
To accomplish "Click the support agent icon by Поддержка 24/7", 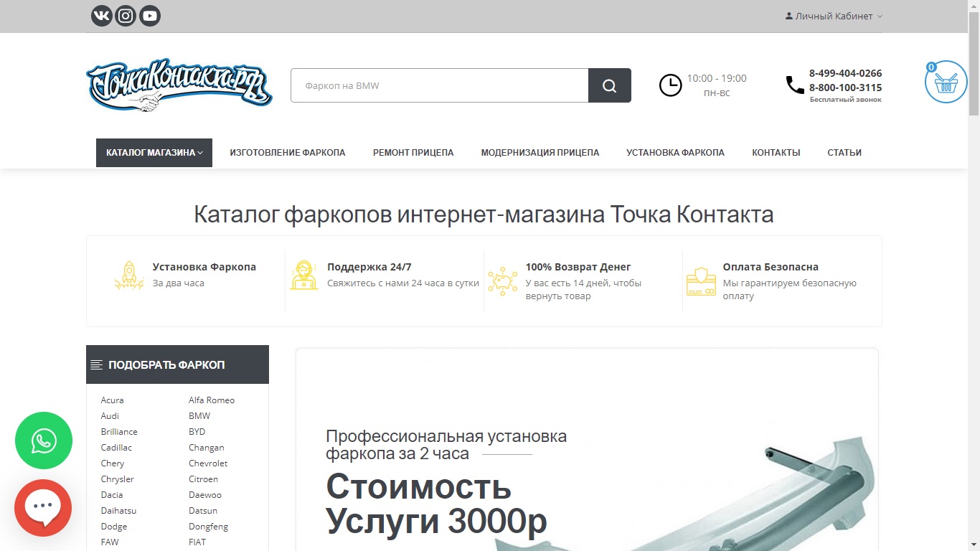I will click(x=304, y=275).
